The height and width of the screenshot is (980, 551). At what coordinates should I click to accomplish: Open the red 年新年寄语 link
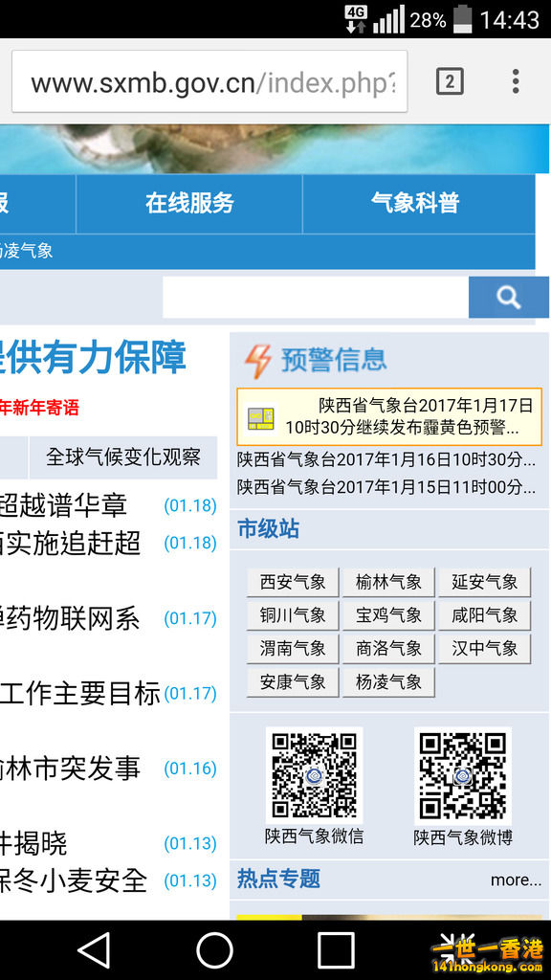(40, 408)
